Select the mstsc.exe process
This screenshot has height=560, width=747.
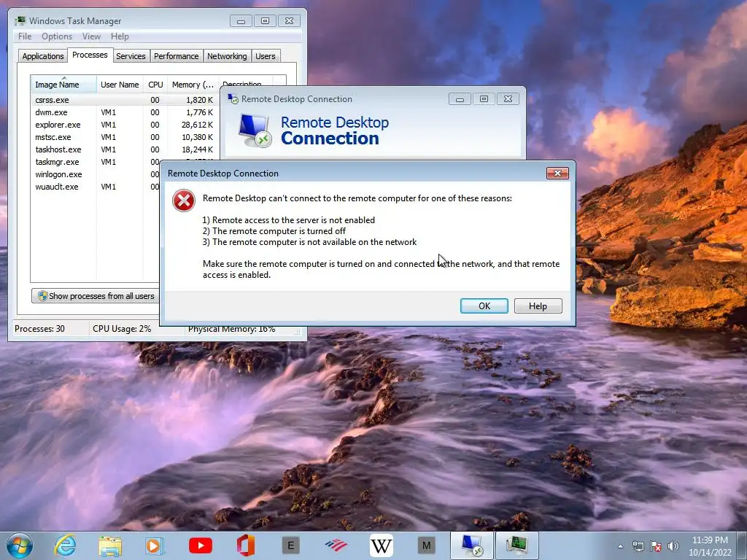(125, 137)
